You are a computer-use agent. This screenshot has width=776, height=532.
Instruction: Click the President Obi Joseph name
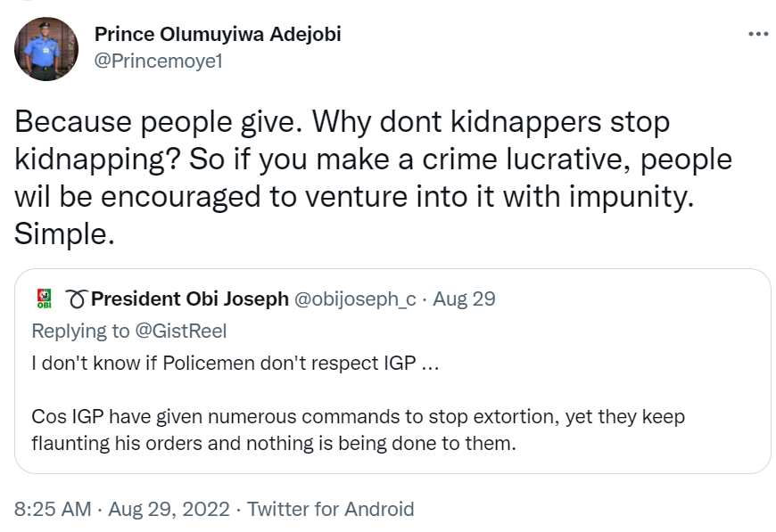pyautogui.click(x=190, y=299)
